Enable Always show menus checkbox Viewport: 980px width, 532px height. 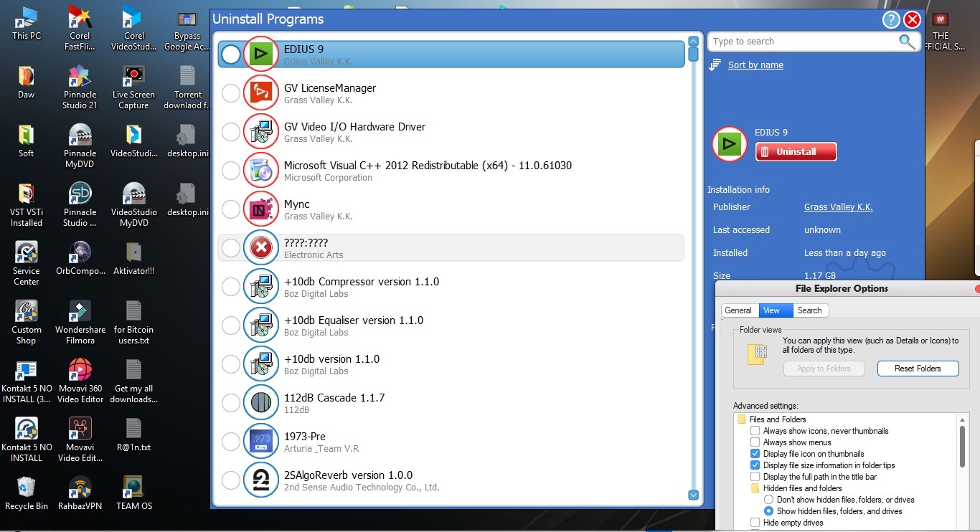[755, 442]
